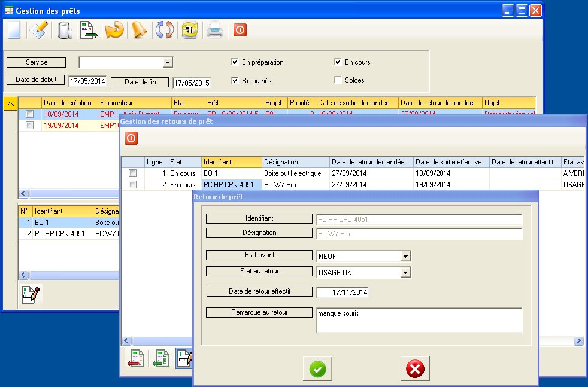This screenshot has height=387, width=588.
Task: Click the end date field showing 17/05/2015
Action: click(x=192, y=83)
